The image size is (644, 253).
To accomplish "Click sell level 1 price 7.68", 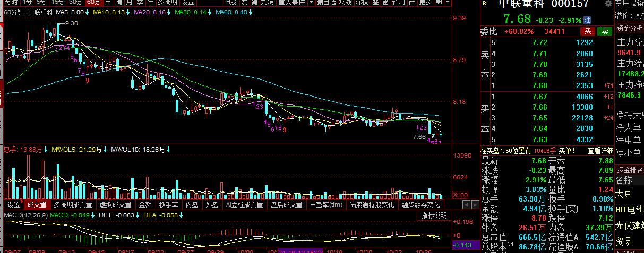I will tap(539, 85).
